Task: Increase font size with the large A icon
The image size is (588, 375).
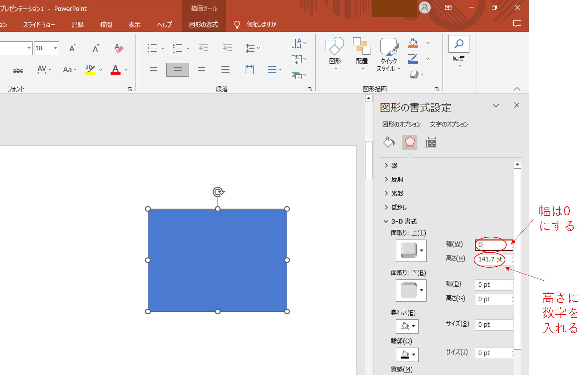Action: click(72, 48)
